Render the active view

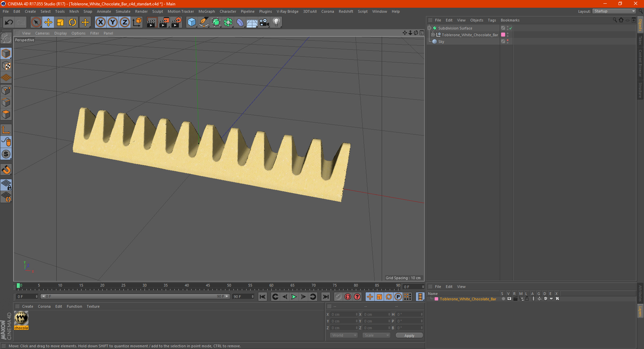click(x=152, y=22)
